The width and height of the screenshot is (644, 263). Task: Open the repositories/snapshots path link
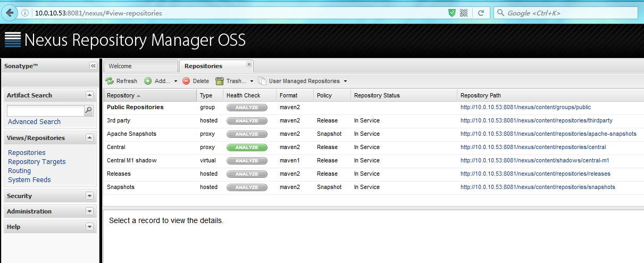click(538, 187)
